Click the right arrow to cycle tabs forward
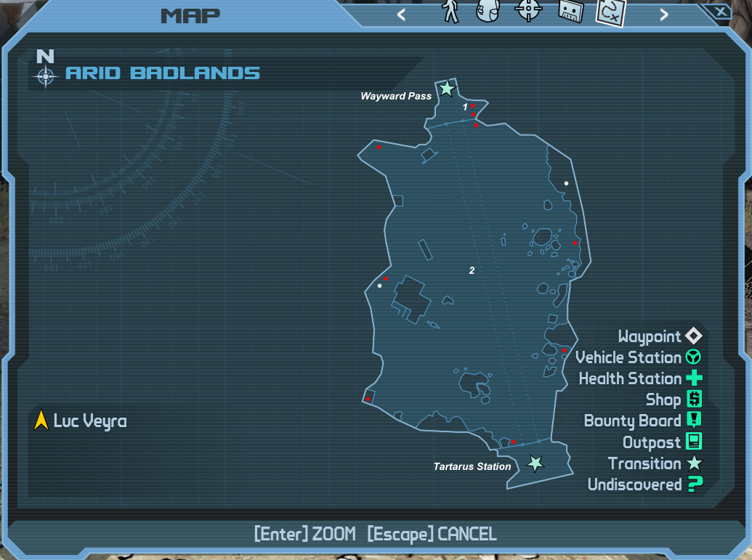 click(663, 13)
